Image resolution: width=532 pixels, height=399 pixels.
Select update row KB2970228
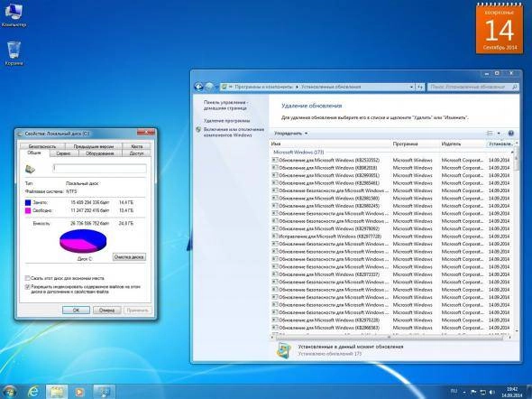click(392, 320)
